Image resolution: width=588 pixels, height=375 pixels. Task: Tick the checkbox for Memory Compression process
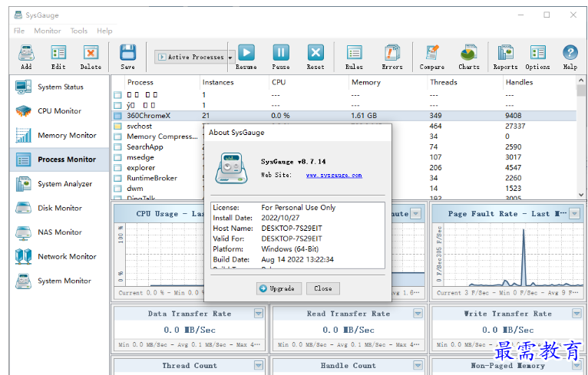[117, 137]
